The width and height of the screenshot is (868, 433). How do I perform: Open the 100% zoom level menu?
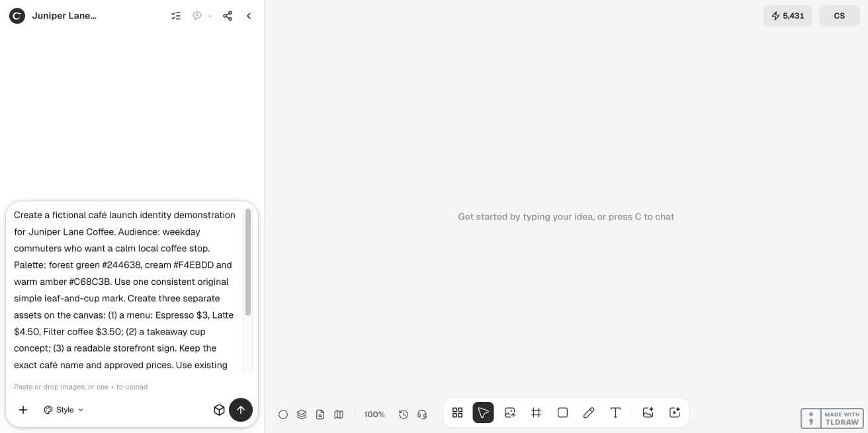(x=374, y=414)
